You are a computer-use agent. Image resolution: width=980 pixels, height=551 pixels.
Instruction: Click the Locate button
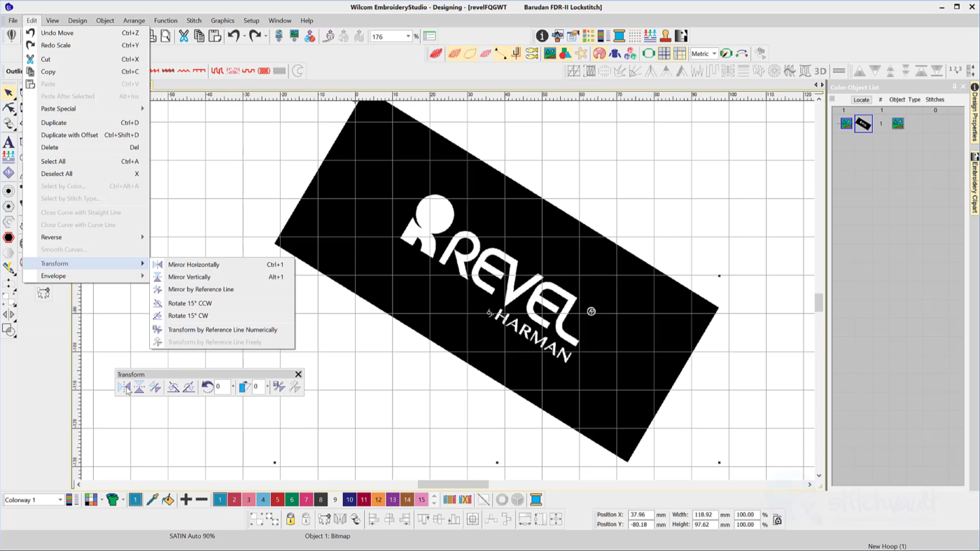[x=861, y=100]
